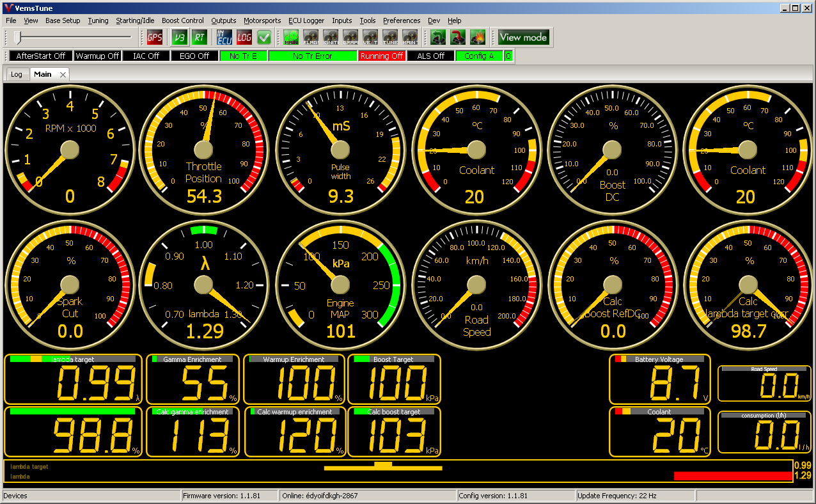Click the LOG toolbar icon

point(244,38)
